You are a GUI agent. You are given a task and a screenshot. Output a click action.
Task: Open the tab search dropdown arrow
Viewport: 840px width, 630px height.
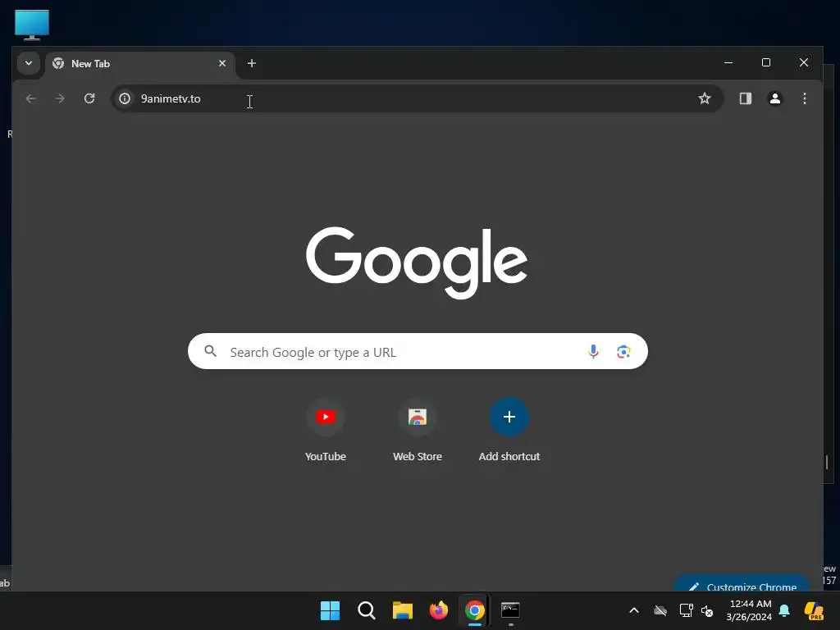(x=29, y=63)
